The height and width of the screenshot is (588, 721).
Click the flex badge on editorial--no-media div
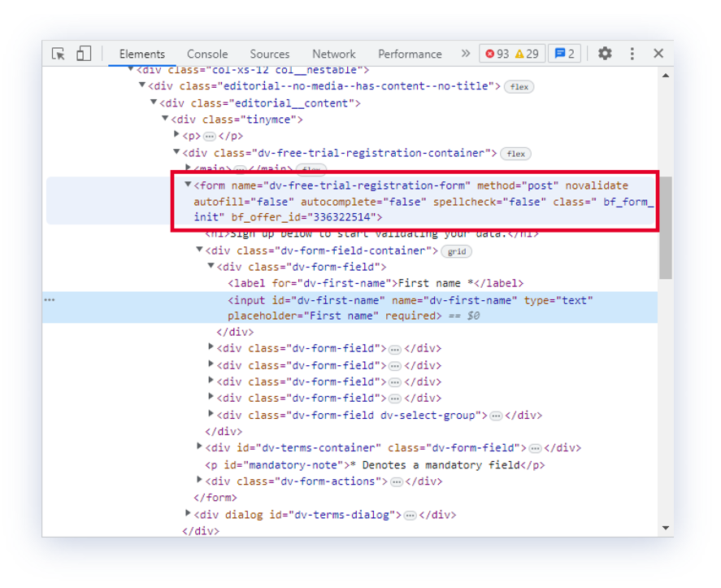pyautogui.click(x=518, y=87)
